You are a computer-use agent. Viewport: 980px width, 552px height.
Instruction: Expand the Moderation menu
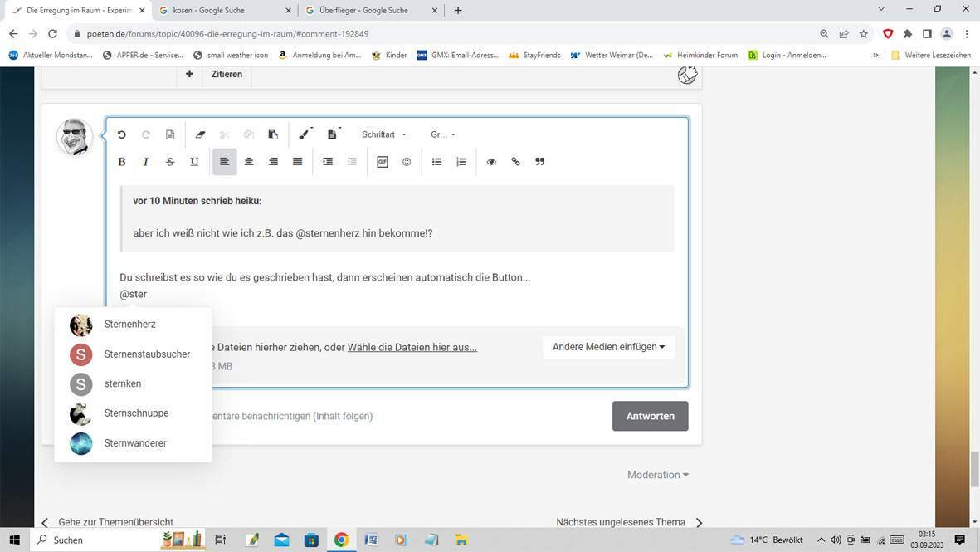[x=657, y=475]
